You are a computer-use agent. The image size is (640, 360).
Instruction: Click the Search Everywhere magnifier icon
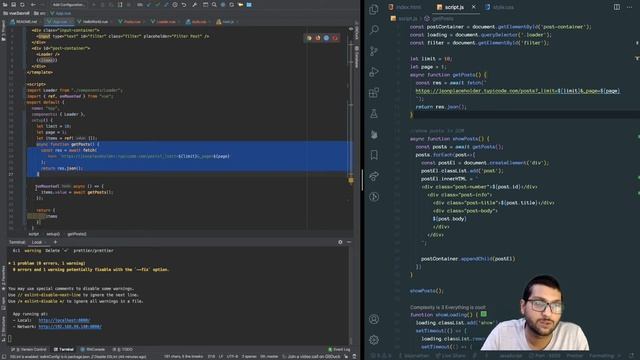[214, 4]
